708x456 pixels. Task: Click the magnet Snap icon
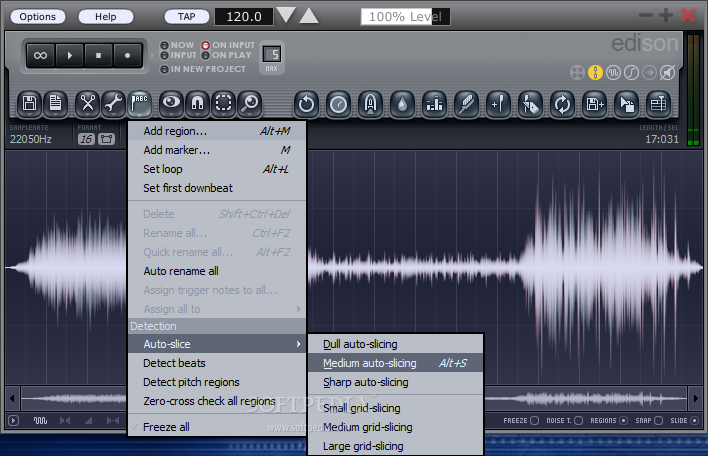coord(197,103)
